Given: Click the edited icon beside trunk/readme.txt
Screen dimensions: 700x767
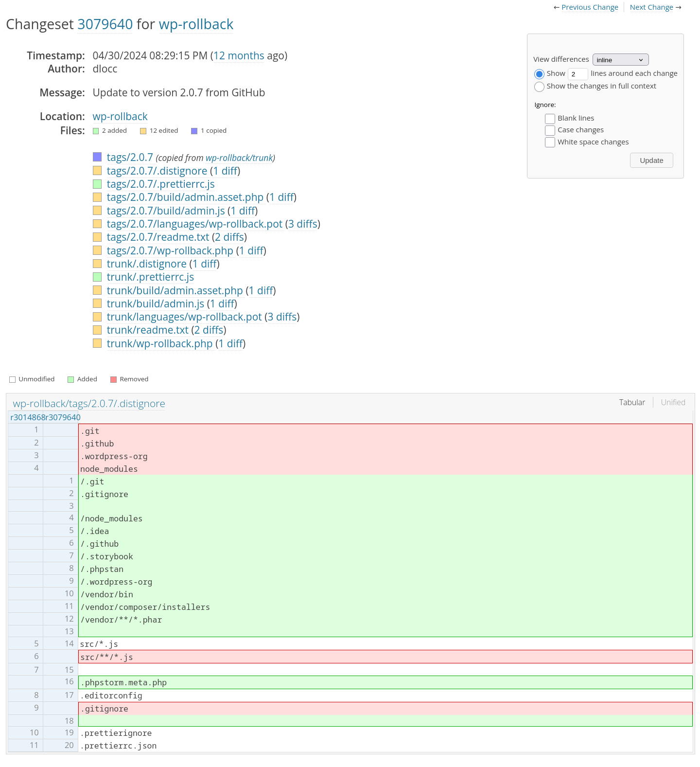Looking at the screenshot, I should point(97,330).
